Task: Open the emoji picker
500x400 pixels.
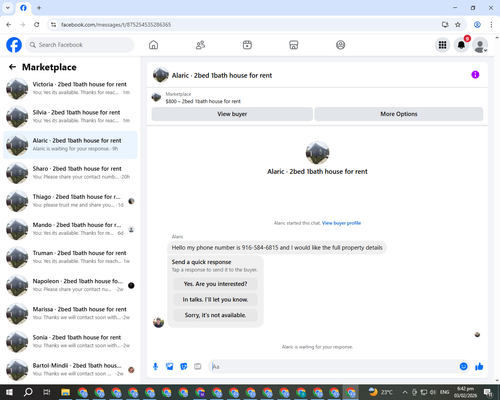Action: [x=463, y=367]
